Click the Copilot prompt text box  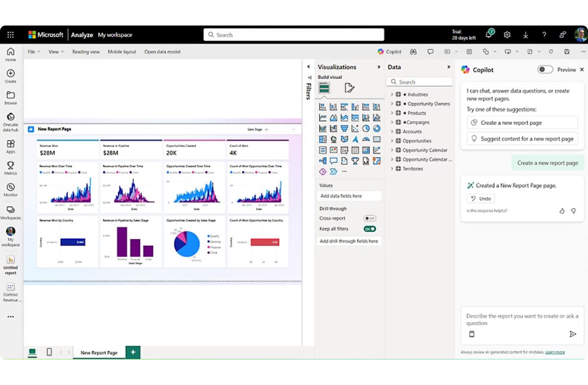(x=522, y=326)
